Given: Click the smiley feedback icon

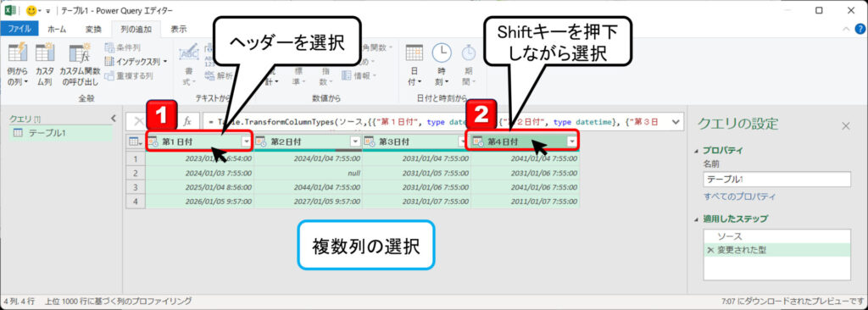Looking at the screenshot, I should tap(32, 10).
